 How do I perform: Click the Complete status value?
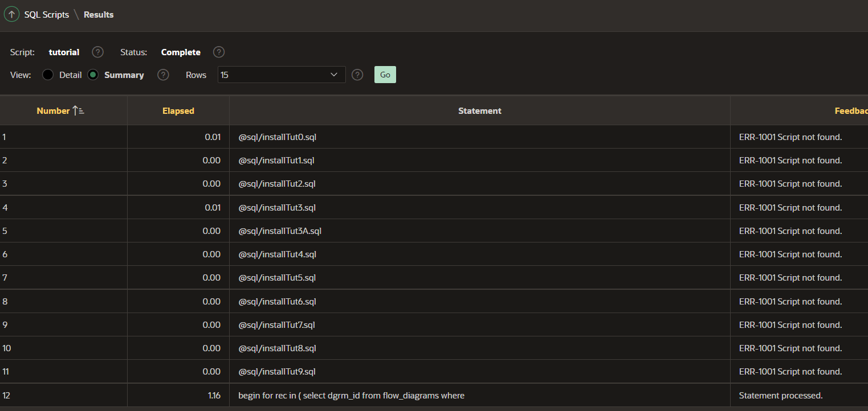tap(181, 52)
